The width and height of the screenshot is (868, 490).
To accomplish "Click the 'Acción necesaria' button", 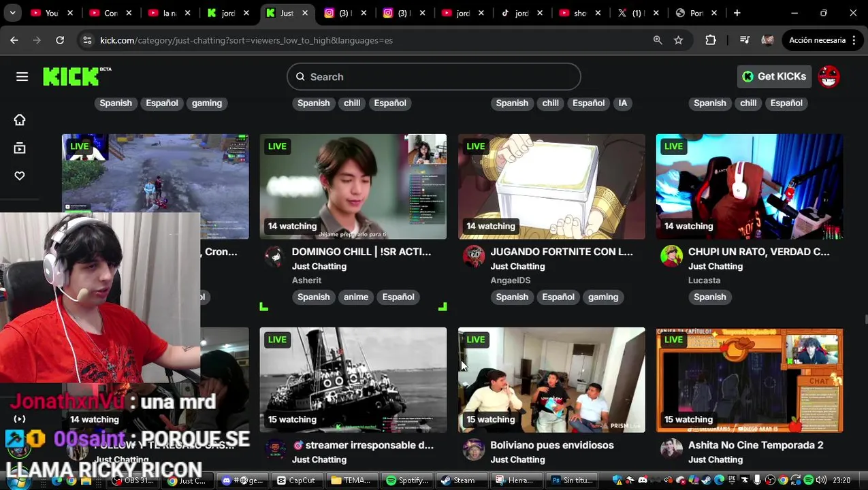I will tap(822, 40).
